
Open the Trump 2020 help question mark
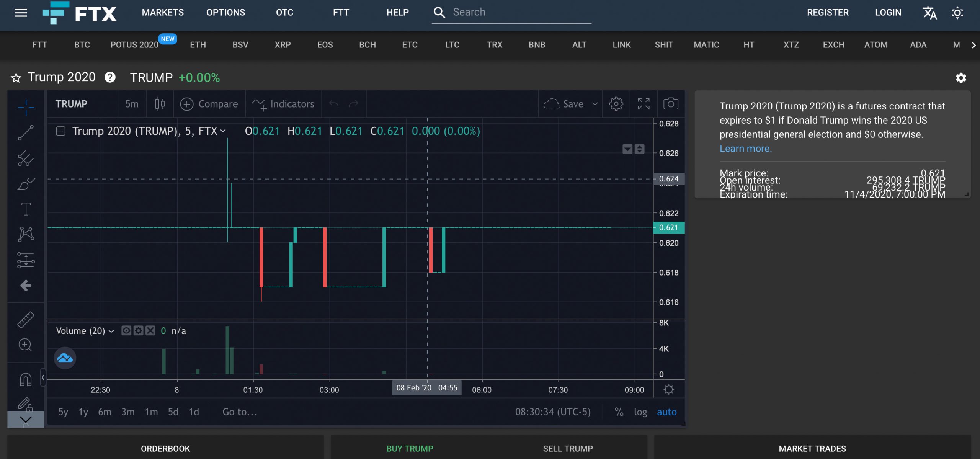110,77
